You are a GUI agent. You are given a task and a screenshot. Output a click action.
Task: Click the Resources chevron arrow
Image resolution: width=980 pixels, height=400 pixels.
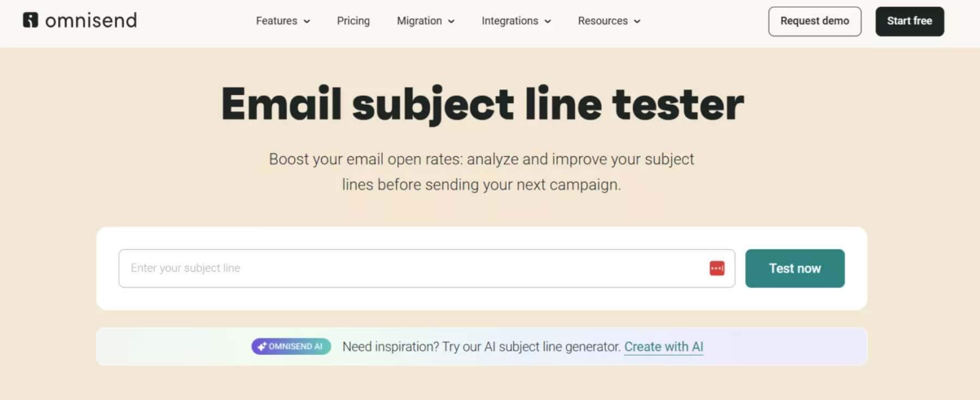coord(637,21)
